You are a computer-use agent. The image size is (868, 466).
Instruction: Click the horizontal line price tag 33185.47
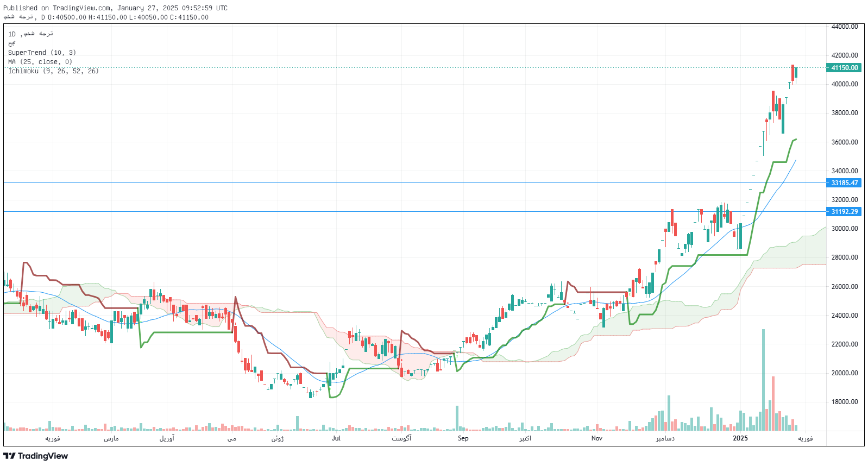coord(844,183)
